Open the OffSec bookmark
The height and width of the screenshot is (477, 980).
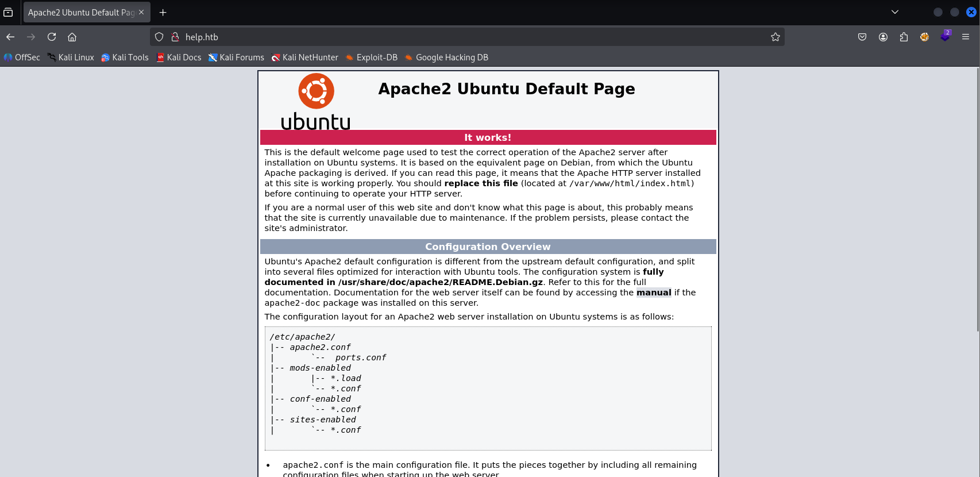(22, 57)
